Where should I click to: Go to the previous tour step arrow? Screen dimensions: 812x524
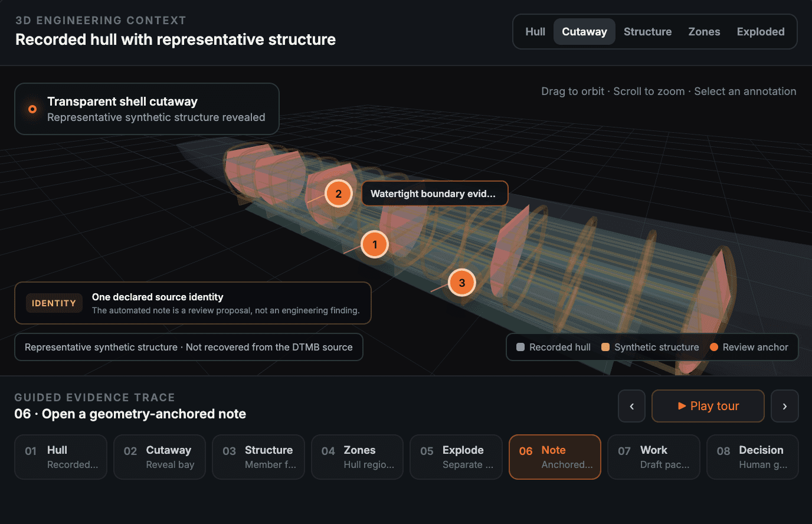coord(632,406)
